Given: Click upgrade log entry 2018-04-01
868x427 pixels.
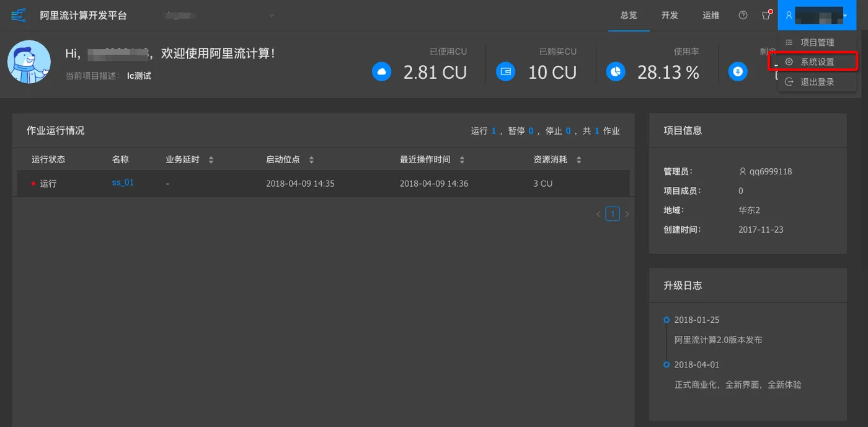Looking at the screenshot, I should 697,365.
